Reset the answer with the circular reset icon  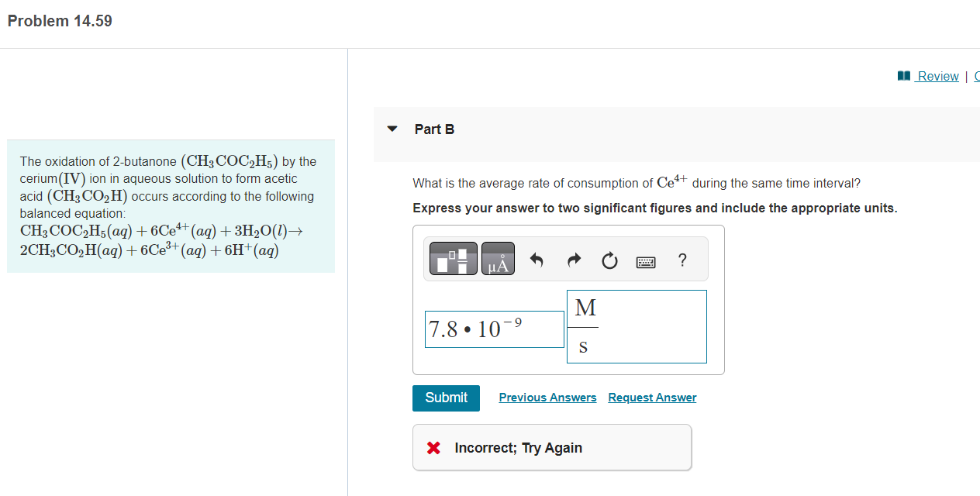click(x=609, y=260)
